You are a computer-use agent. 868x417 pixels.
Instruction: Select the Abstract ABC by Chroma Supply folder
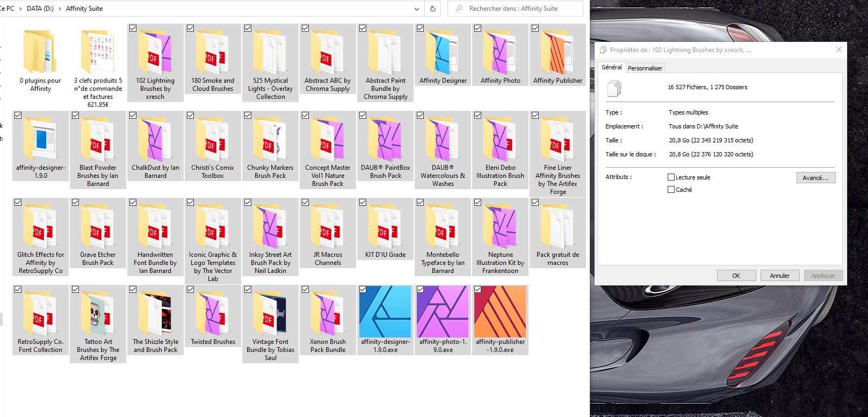pos(328,57)
